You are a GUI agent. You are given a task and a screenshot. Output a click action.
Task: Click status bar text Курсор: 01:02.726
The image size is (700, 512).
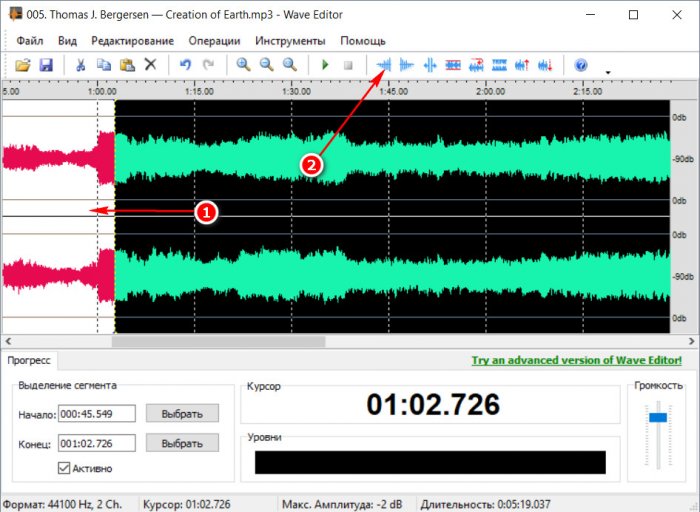[187, 504]
